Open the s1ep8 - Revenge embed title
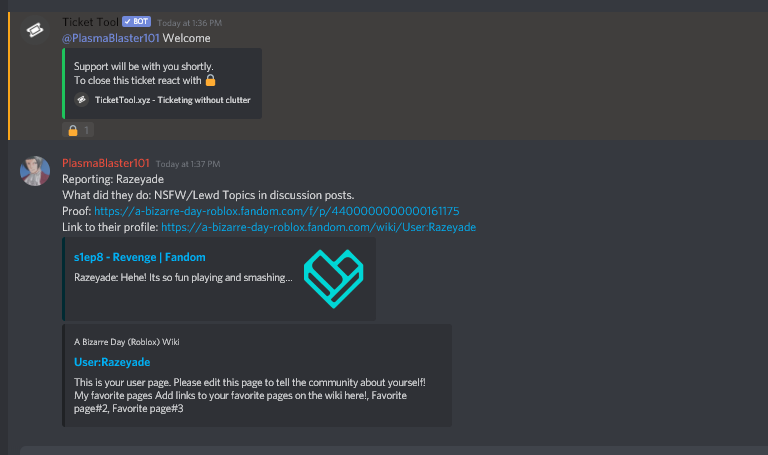Image resolution: width=768 pixels, height=455 pixels. pyautogui.click(x=138, y=257)
